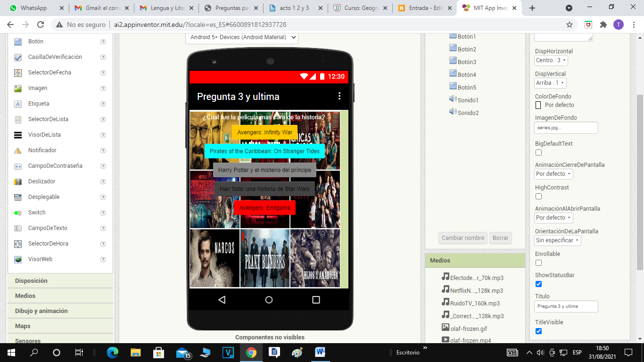Viewport: 644px width, 362px height.
Task: Select Sonido1 speaker icon in components
Action: [453, 99]
